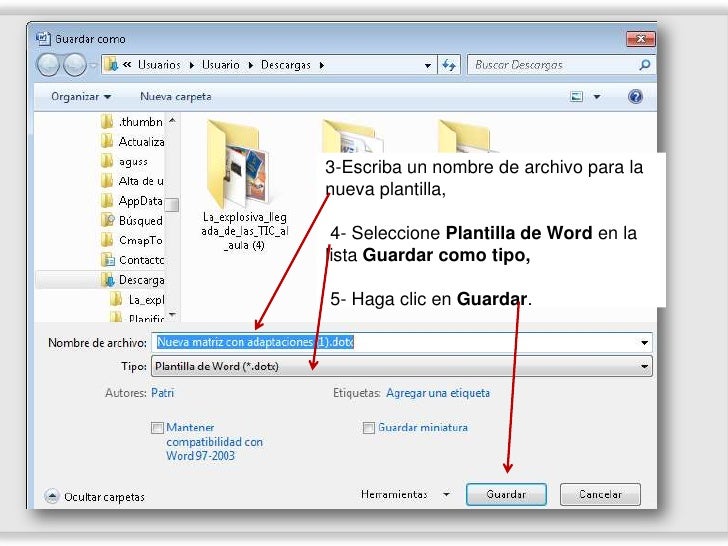Click the author name Patri
The image size is (728, 546).
pyautogui.click(x=162, y=393)
